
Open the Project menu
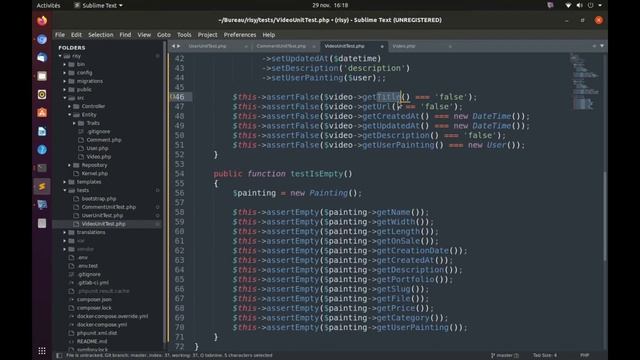(x=207, y=35)
